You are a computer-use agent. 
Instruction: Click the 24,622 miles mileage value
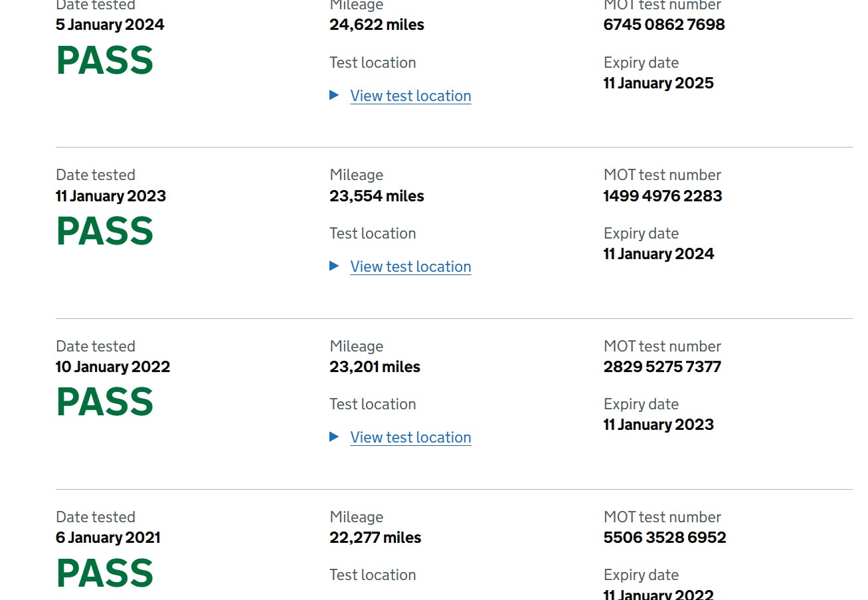[377, 25]
